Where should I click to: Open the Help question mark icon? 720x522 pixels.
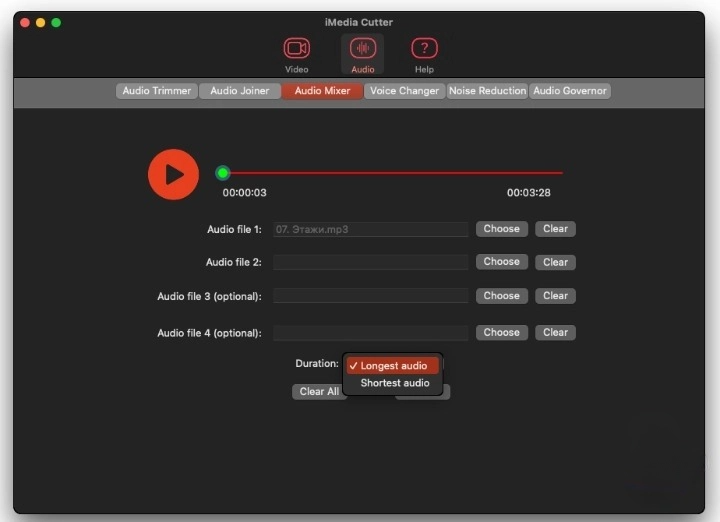click(x=424, y=49)
